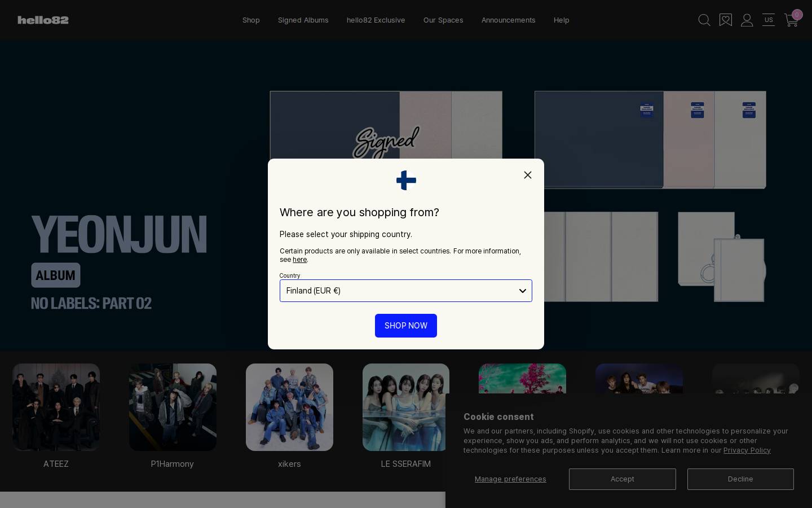Open Announcements menu item
The height and width of the screenshot is (508, 812).
(x=509, y=20)
